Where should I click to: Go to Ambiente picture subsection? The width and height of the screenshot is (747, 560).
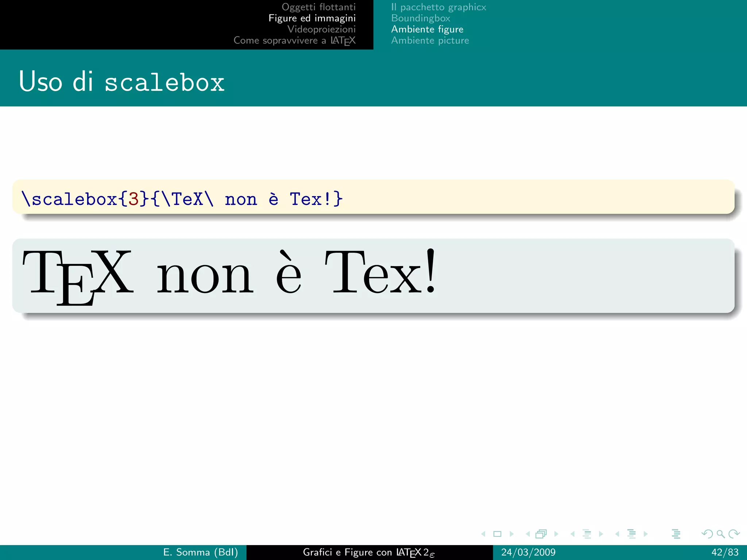(x=430, y=40)
